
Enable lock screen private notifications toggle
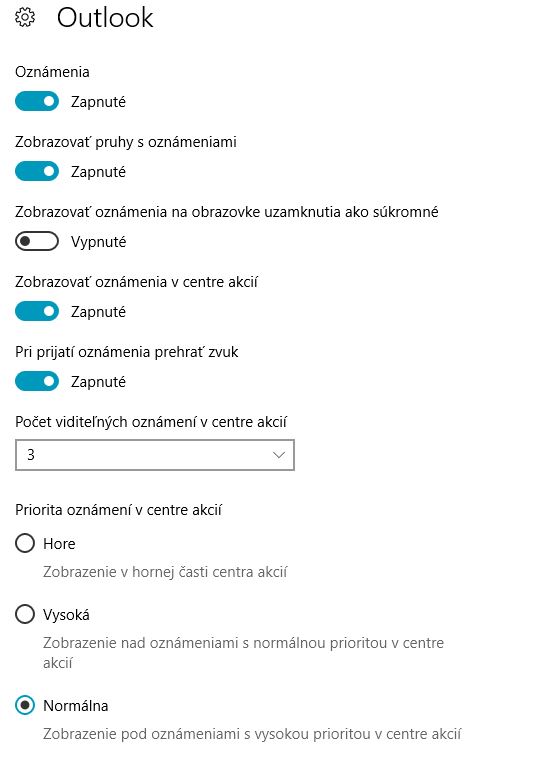click(37, 241)
